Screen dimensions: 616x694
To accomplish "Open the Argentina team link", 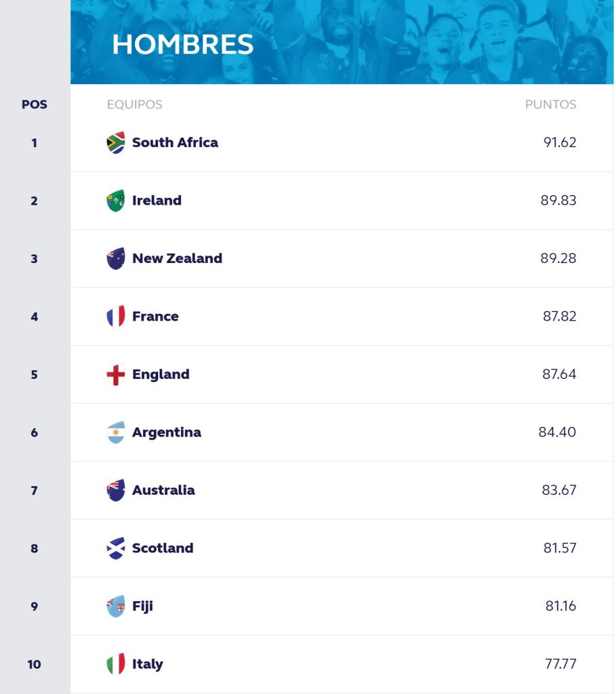I will click(x=166, y=432).
